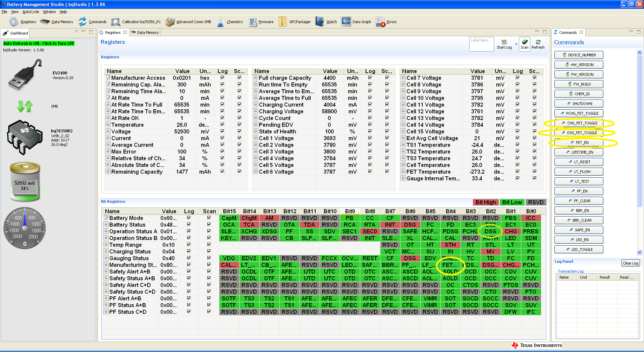The height and width of the screenshot is (352, 644).
Task: Open the Start Log dropdown arrow
Action: [x=516, y=44]
